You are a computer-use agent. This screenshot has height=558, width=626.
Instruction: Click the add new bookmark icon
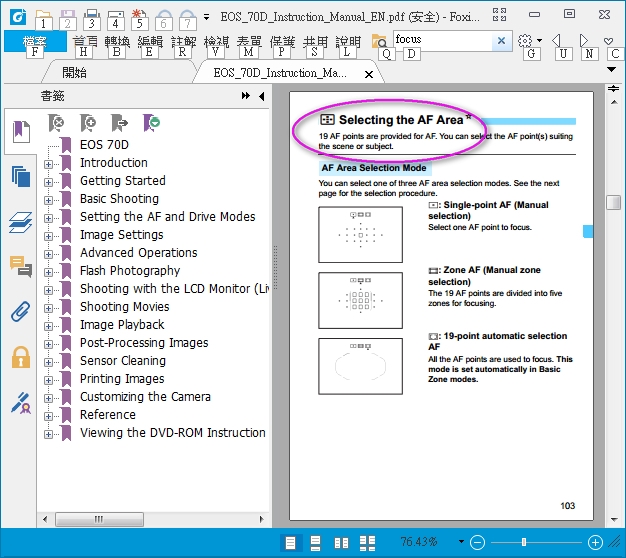tap(88, 123)
